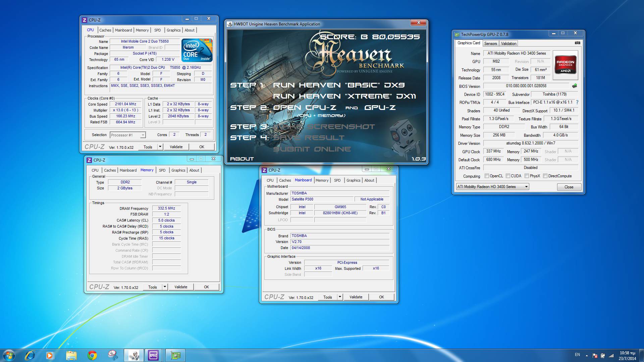Click Tools button in the Mainboard CPU-Z window
The height and width of the screenshot is (362, 644).
coord(327,297)
